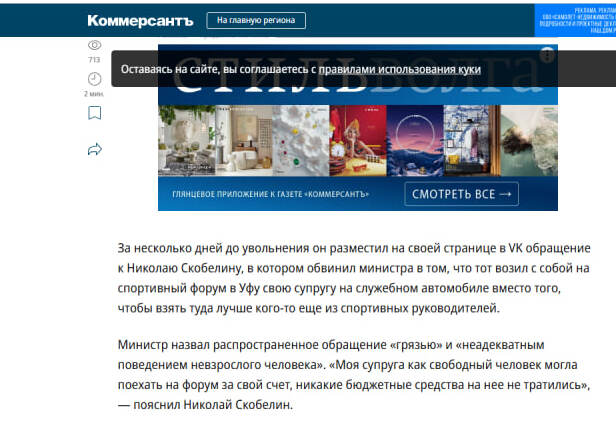The height and width of the screenshot is (422, 616).
Task: Choose the red magazine cover
Action: 356,138
